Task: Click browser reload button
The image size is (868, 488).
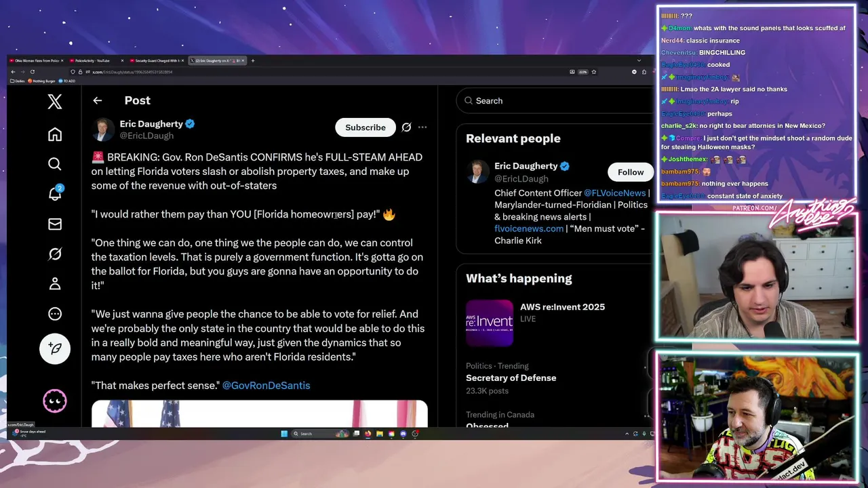Action: (x=32, y=72)
